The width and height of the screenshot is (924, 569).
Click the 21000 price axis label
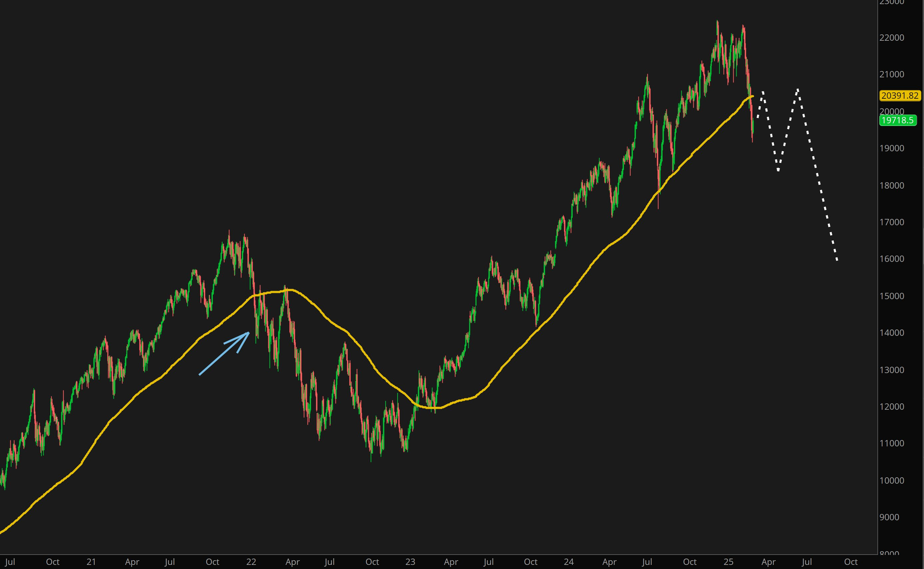coord(892,74)
